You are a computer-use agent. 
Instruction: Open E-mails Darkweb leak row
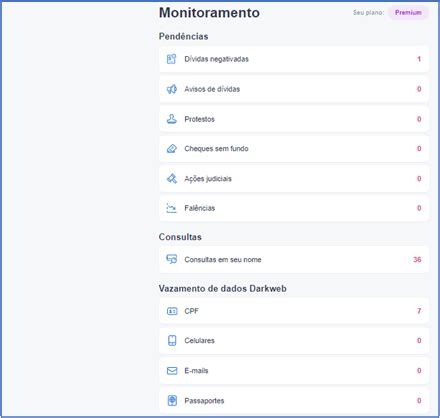coord(294,371)
